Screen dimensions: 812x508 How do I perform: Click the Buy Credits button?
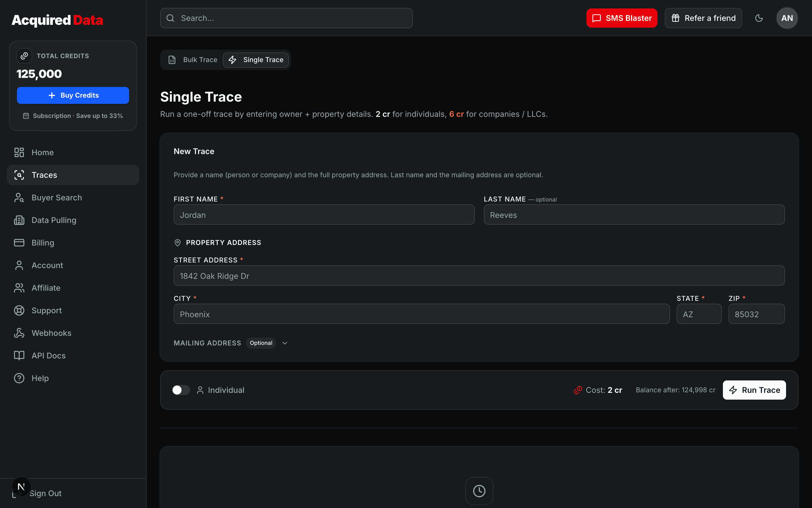pos(73,95)
